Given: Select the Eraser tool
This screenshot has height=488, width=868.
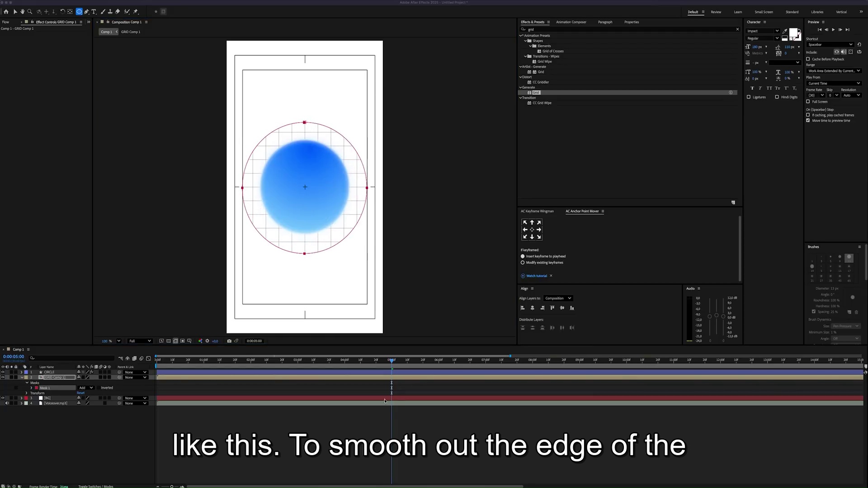Looking at the screenshot, I should [118, 12].
